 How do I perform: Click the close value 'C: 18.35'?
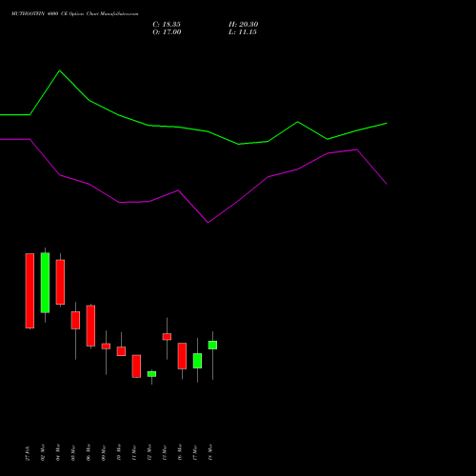click(x=167, y=25)
